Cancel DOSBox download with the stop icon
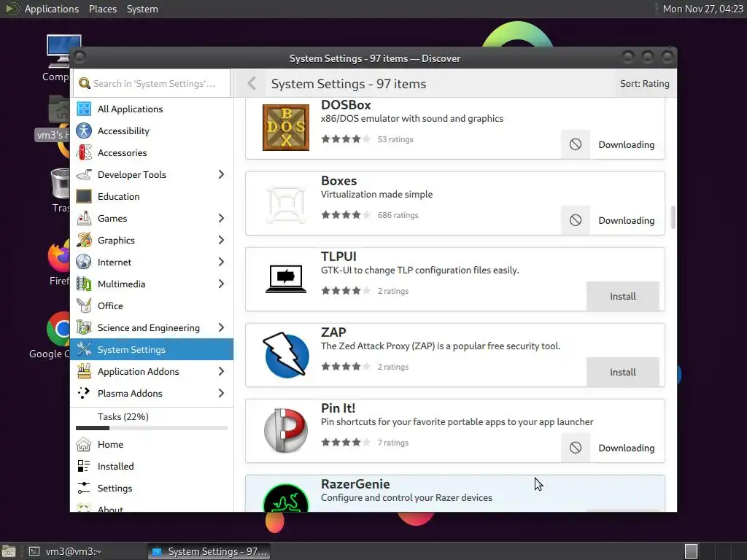Screen dimensions: 747x560 [576, 144]
